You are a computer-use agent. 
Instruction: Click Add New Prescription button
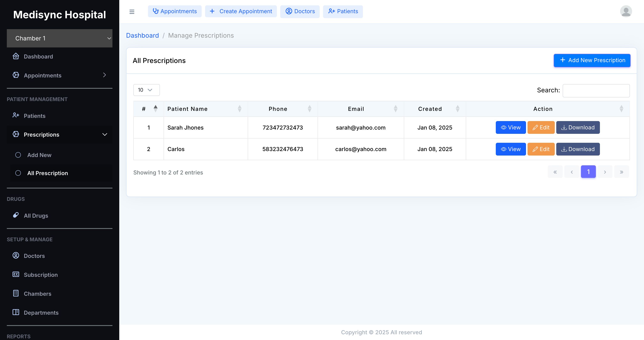[592, 60]
